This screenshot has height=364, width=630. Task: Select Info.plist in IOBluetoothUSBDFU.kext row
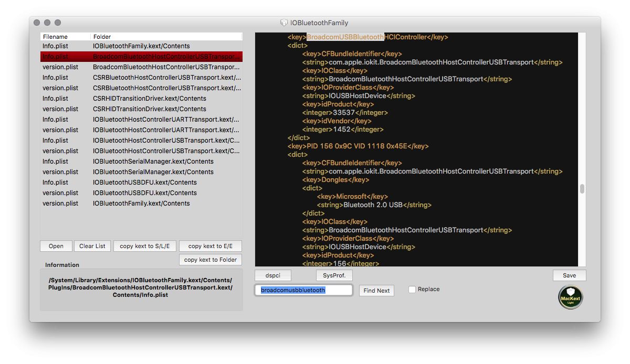point(141,183)
